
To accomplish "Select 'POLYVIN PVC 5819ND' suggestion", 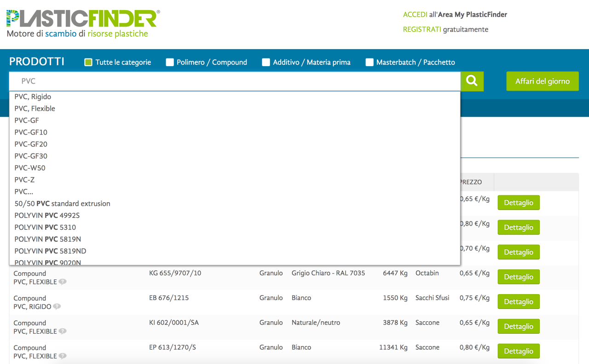I will (235, 251).
